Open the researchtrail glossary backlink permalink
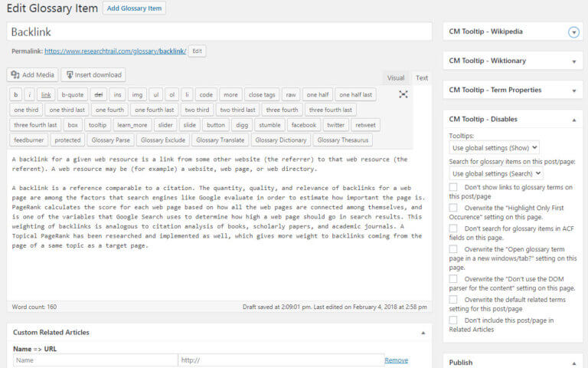This screenshot has width=588, height=368. (115, 51)
